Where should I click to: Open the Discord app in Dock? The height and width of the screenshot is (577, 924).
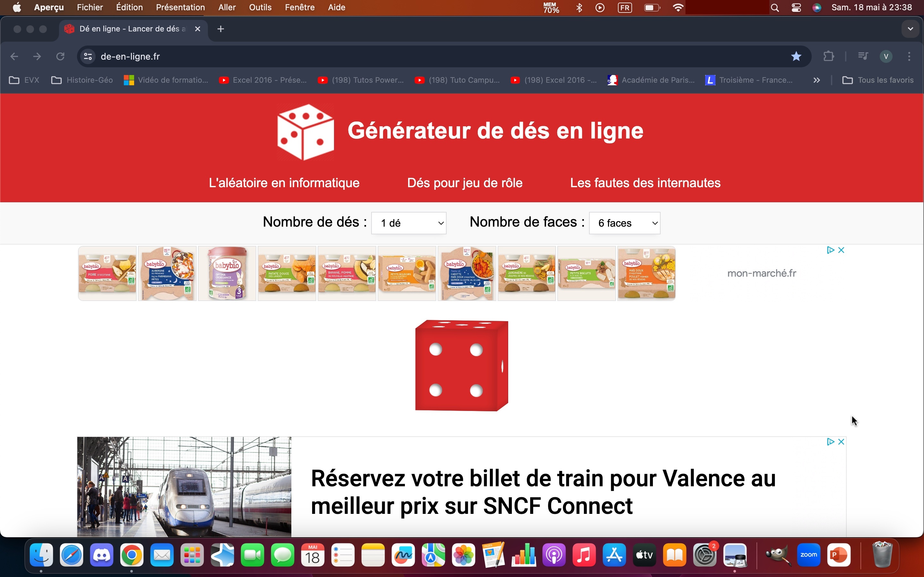coord(102,555)
